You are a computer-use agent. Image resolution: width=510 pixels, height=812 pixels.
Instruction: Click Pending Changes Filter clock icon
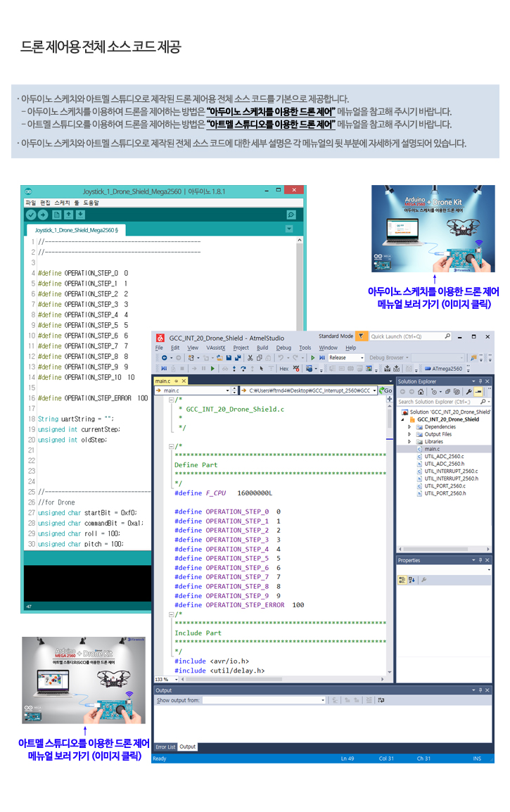[434, 392]
